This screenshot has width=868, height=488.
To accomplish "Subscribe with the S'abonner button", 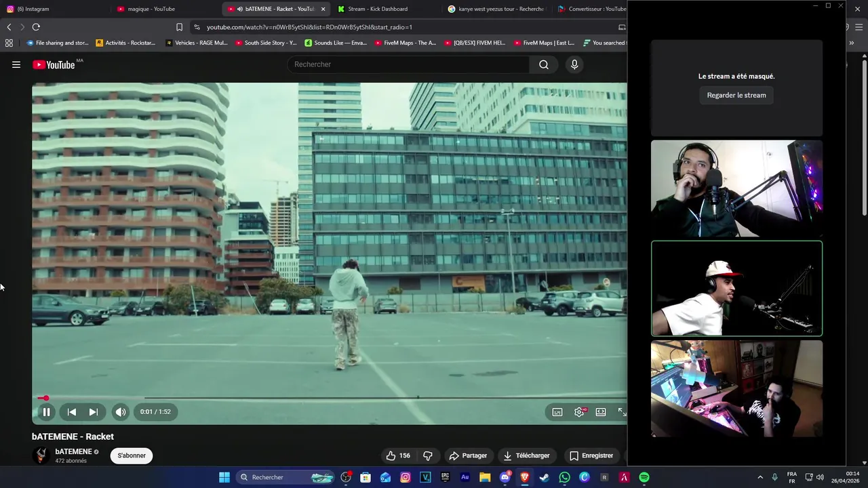I will point(132,455).
